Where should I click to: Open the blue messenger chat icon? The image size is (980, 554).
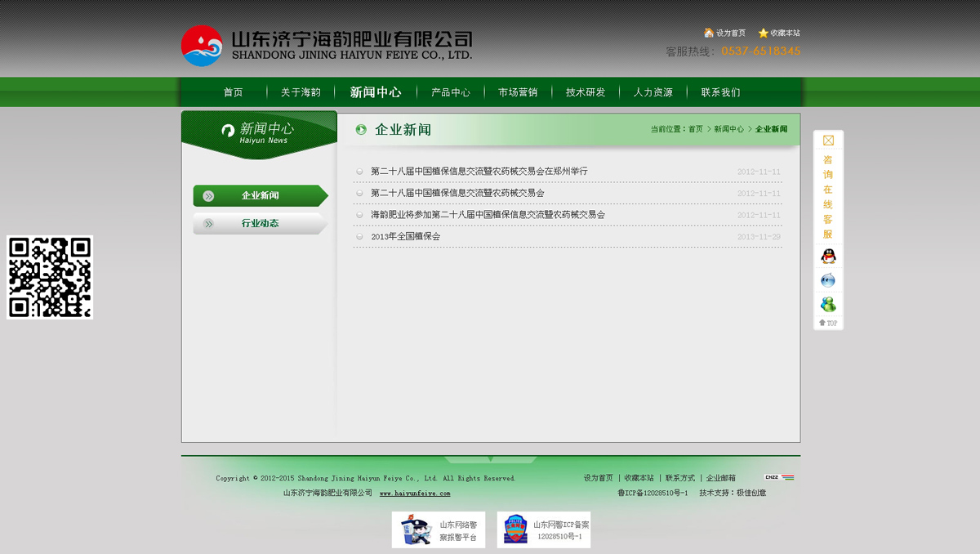(828, 280)
